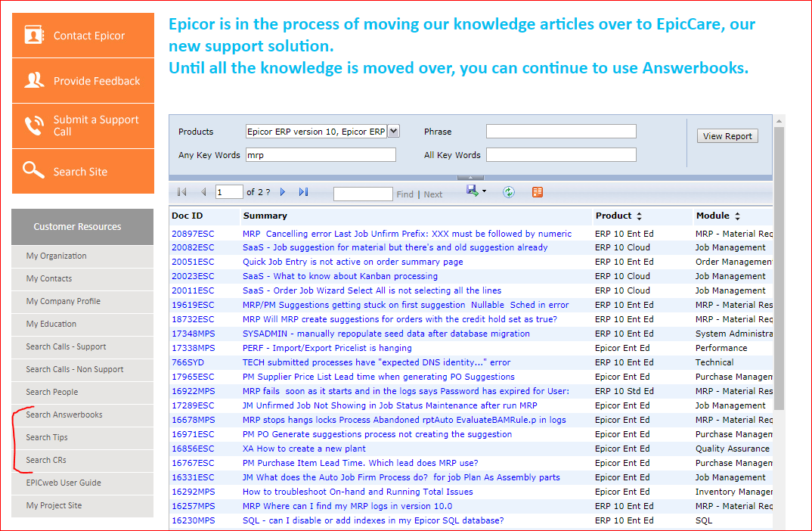Image resolution: width=812 pixels, height=531 pixels.
Task: Click the report vertical scrollbar thumb
Action: (779, 269)
